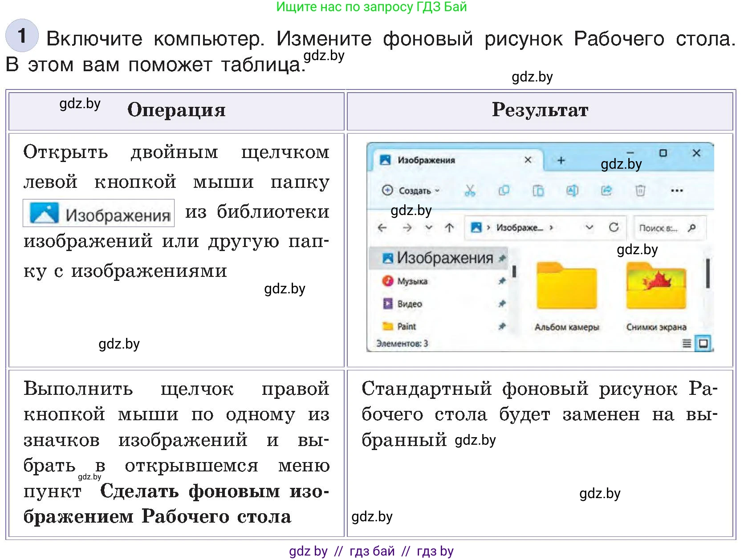Image resolution: width=744 pixels, height=560 pixels.
Task: Open the recent locations chevron
Action: (x=428, y=227)
